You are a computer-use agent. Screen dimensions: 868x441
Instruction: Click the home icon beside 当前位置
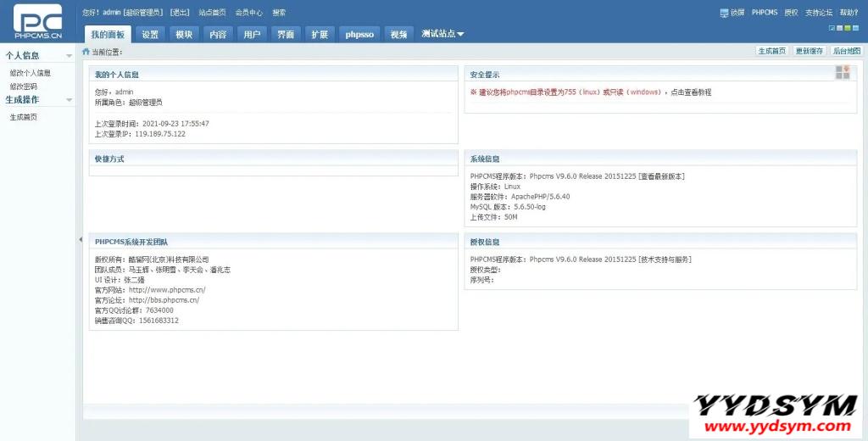coord(86,52)
